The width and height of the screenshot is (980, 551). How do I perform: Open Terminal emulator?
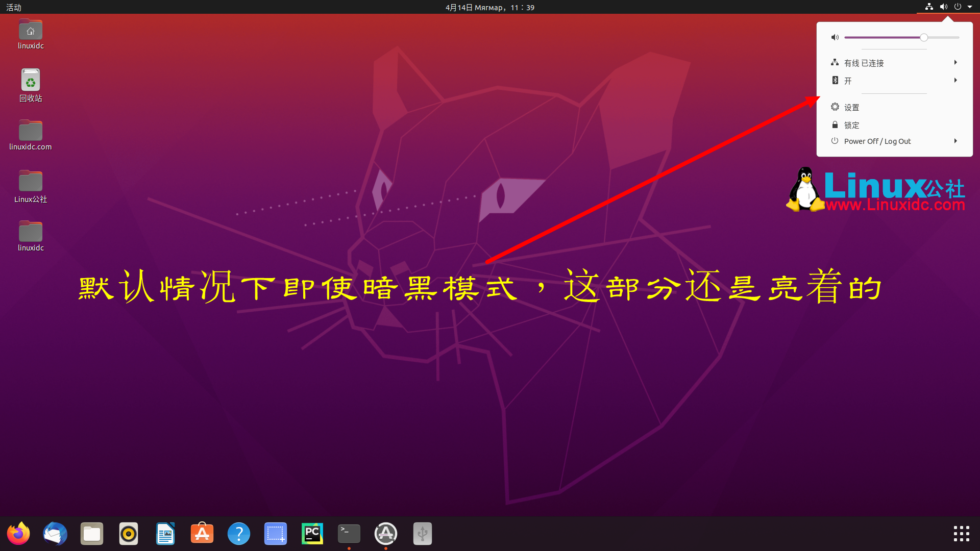348,533
